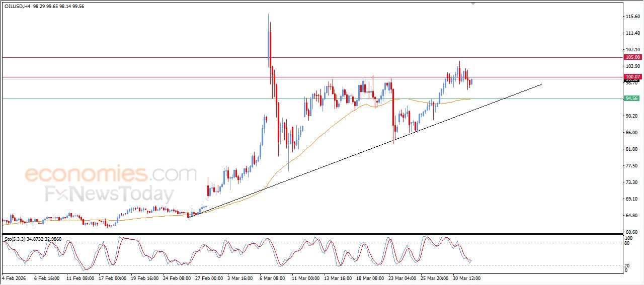Image resolution: width=644 pixels, height=285 pixels.
Task: Click the economies.com watermark logo
Action: click(111, 174)
